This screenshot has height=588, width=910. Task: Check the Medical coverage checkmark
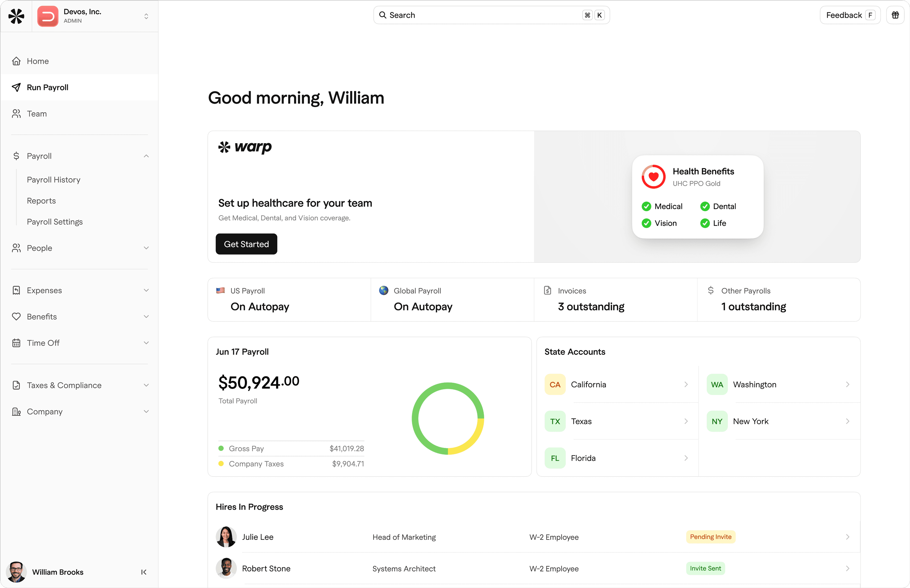click(646, 206)
